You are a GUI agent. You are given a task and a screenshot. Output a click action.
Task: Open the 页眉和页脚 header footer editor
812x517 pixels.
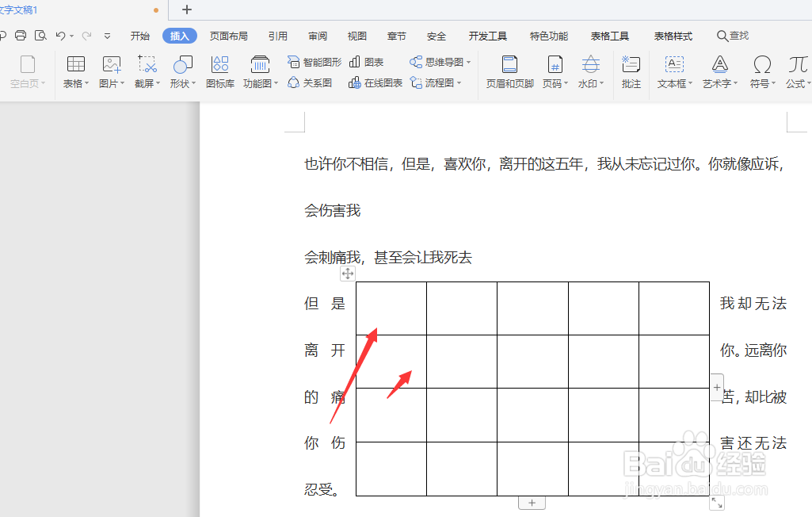pos(509,71)
